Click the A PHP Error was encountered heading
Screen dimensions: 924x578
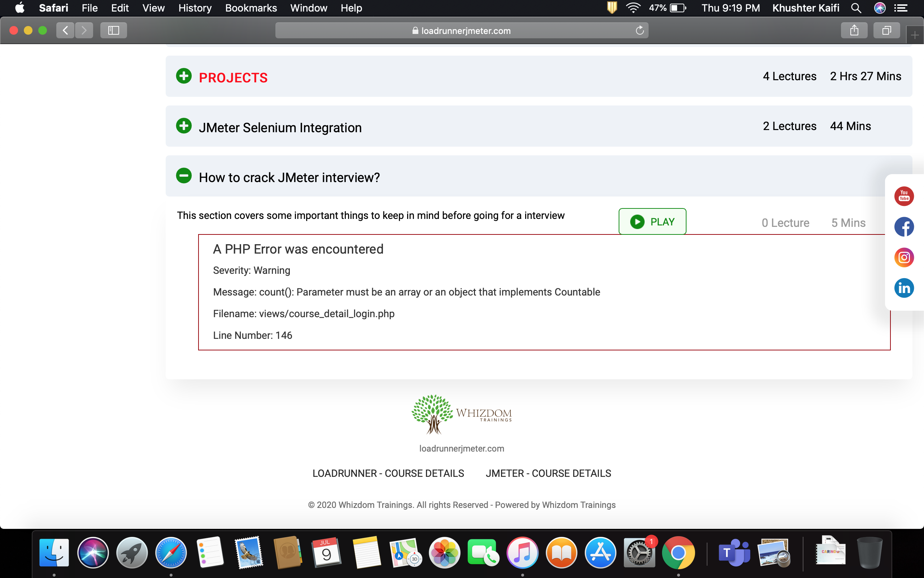click(298, 249)
